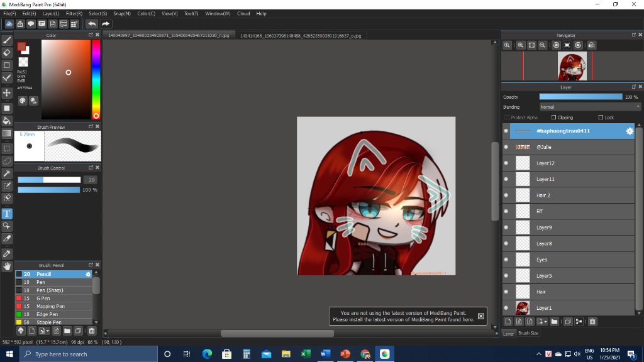Delete layer using trash icon

pyautogui.click(x=592, y=321)
